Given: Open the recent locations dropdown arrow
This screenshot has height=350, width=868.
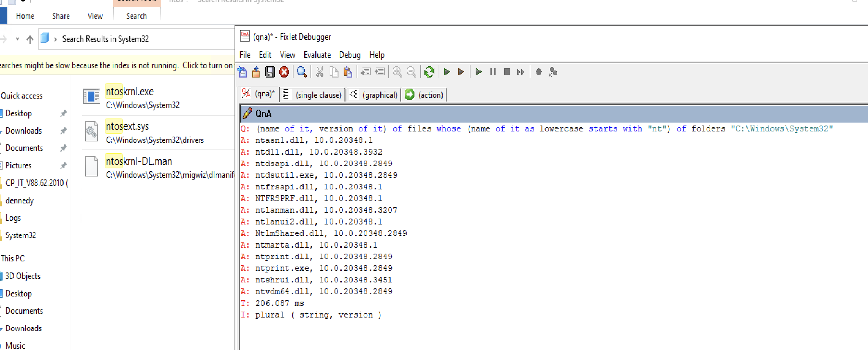Looking at the screenshot, I should click(17, 39).
